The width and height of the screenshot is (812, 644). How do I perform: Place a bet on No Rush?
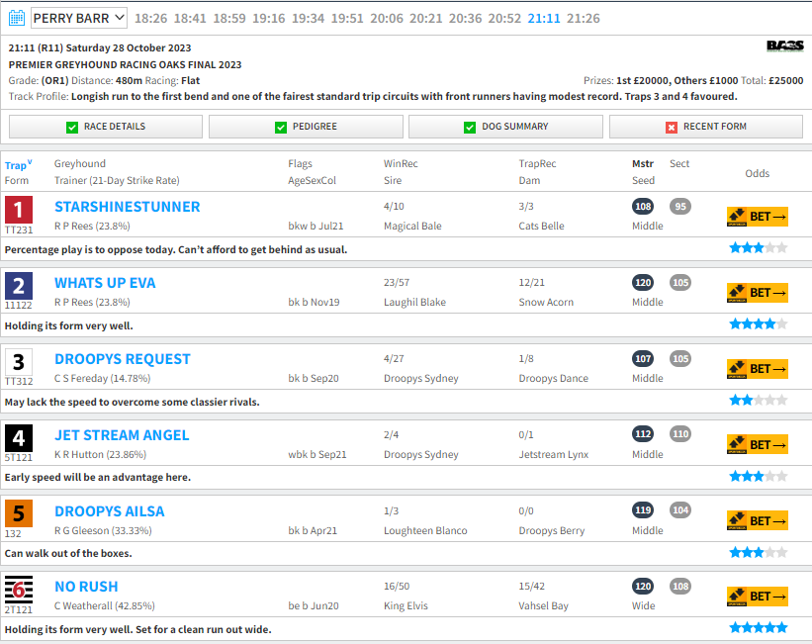[x=757, y=597]
